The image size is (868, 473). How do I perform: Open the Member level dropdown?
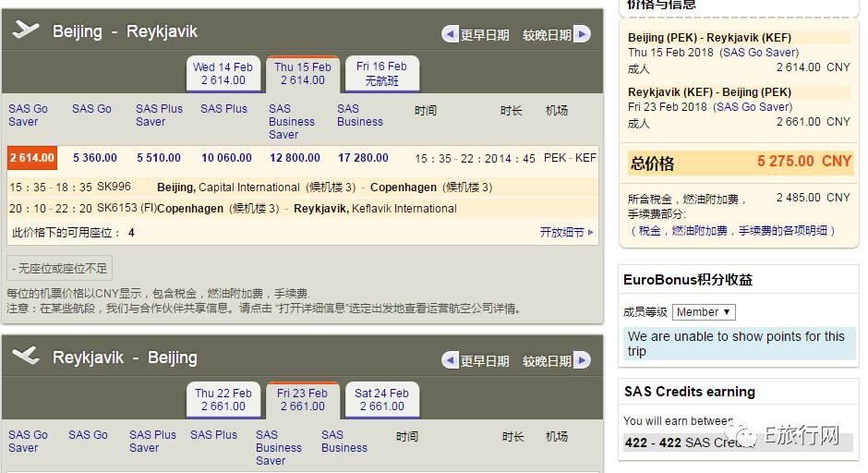click(704, 312)
